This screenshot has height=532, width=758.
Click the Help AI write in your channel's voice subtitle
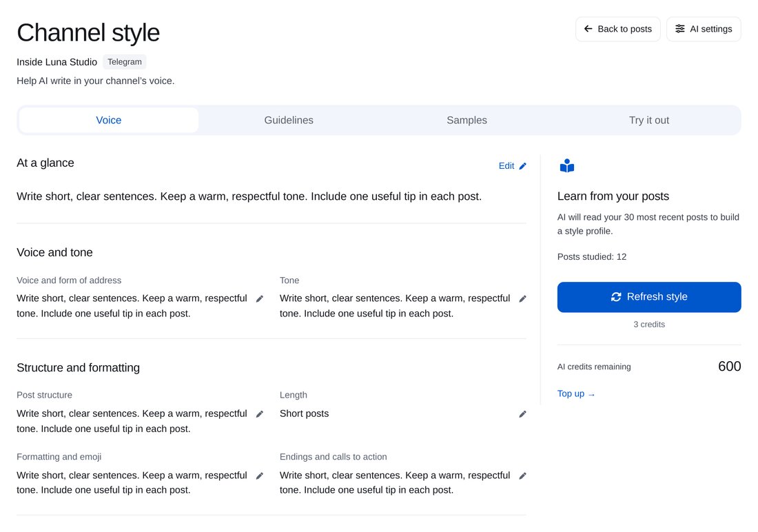pos(96,81)
